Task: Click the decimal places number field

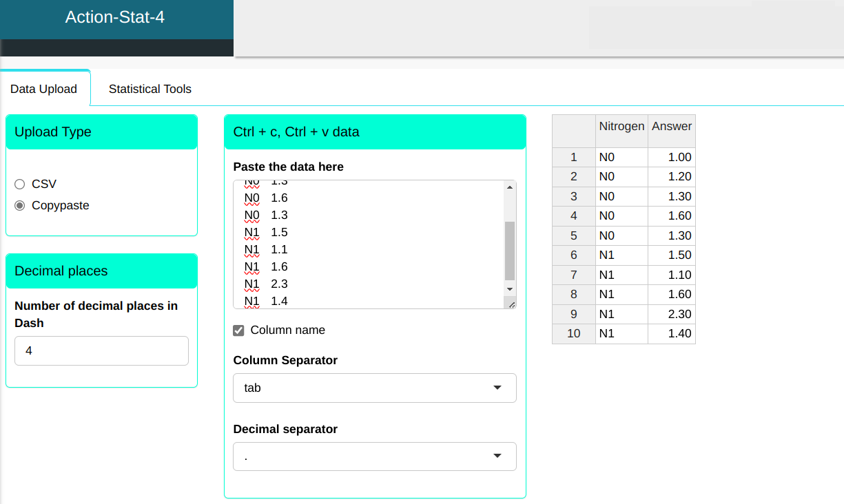Action: coord(101,350)
